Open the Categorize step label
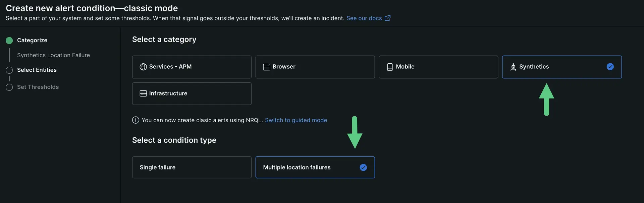This screenshot has width=644, height=203. (32, 40)
